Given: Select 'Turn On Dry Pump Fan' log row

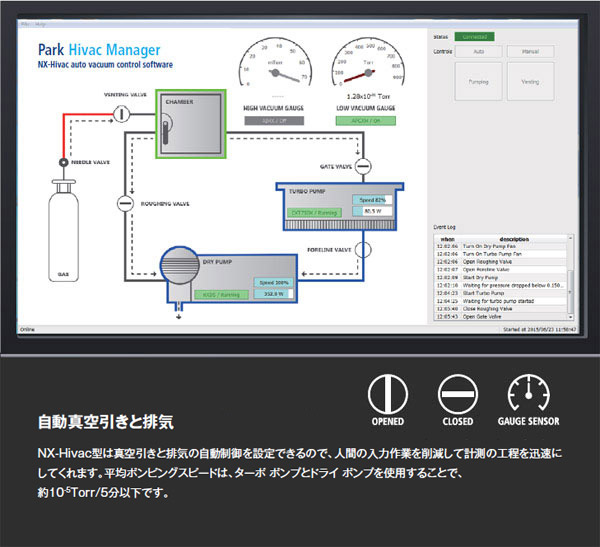Looking at the screenshot, I should [501, 246].
